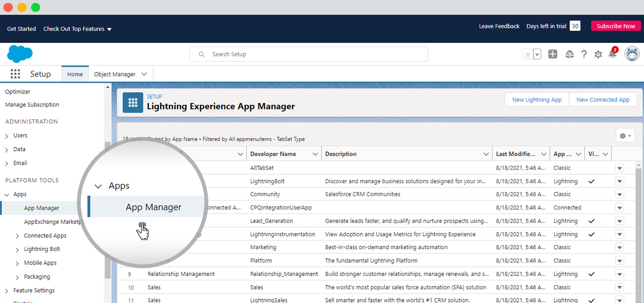Viewport: 644px width, 303px height.
Task: Click the 30 days left badge
Action: [575, 26]
